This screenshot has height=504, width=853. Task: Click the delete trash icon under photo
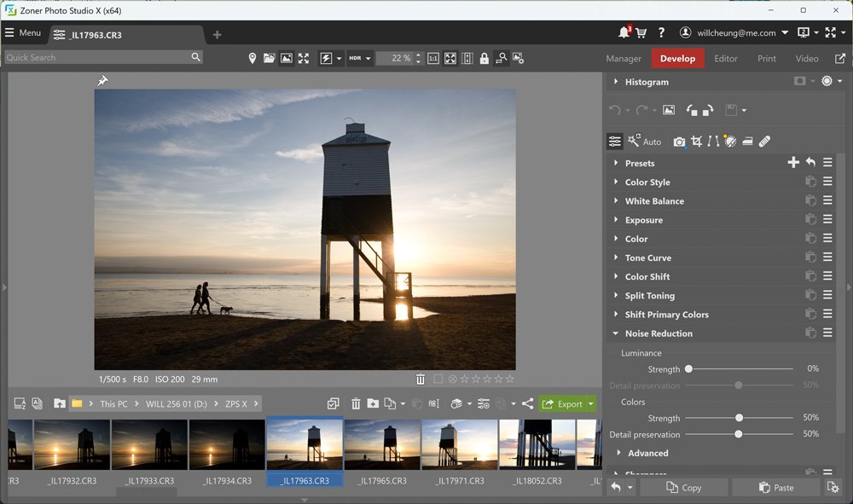tap(420, 379)
